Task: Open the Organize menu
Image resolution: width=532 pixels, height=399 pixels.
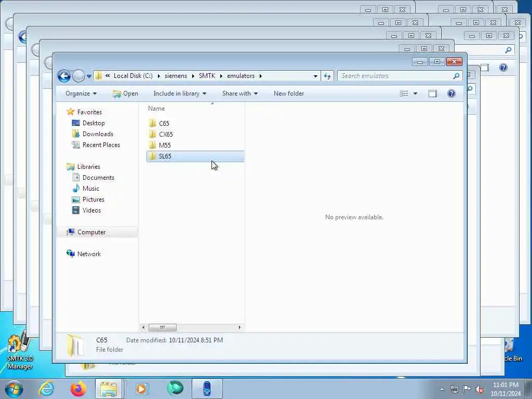Action: (81, 94)
